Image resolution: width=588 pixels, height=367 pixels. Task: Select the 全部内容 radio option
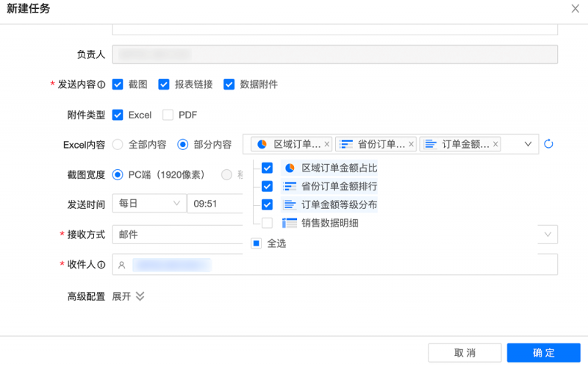click(x=118, y=144)
